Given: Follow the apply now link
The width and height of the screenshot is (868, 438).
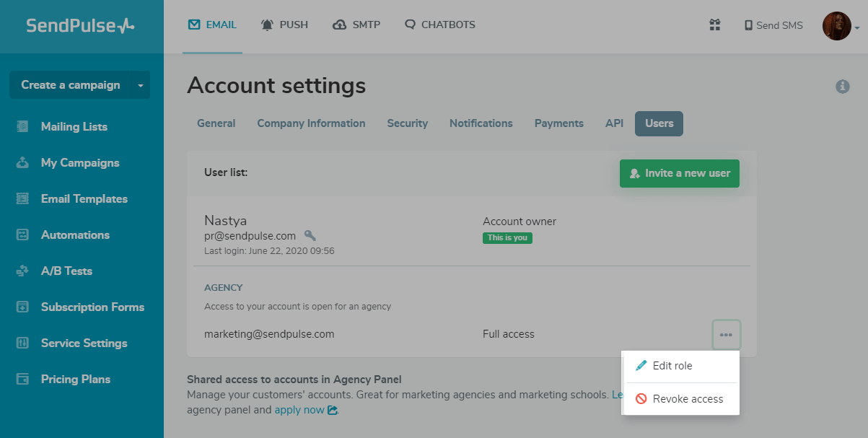Looking at the screenshot, I should tap(299, 410).
